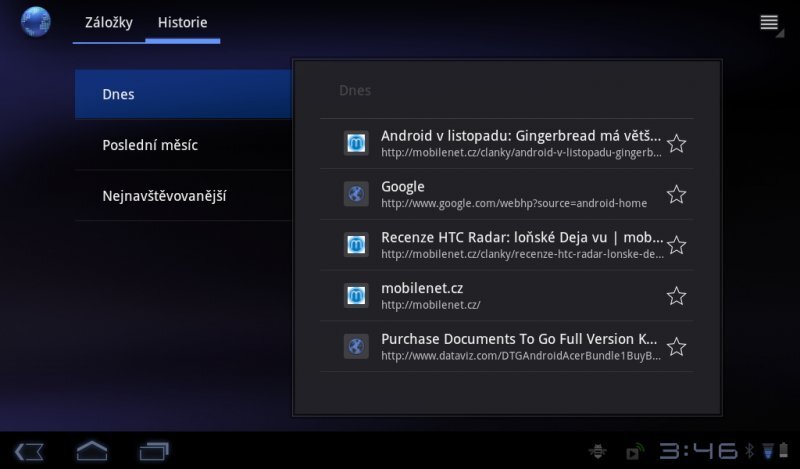The height and width of the screenshot is (469, 800).
Task: Open Purchase Documents To Go entry
Action: [507, 347]
